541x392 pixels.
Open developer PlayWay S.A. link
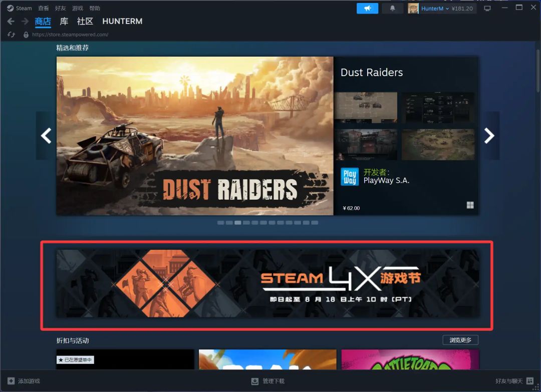(386, 181)
